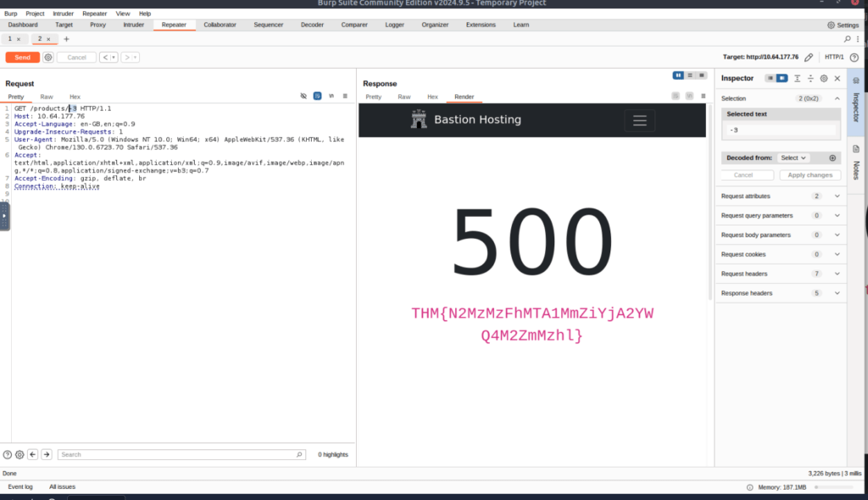The image size is (868, 500).
Task: Add decoding with the plus circle icon
Action: tap(832, 158)
